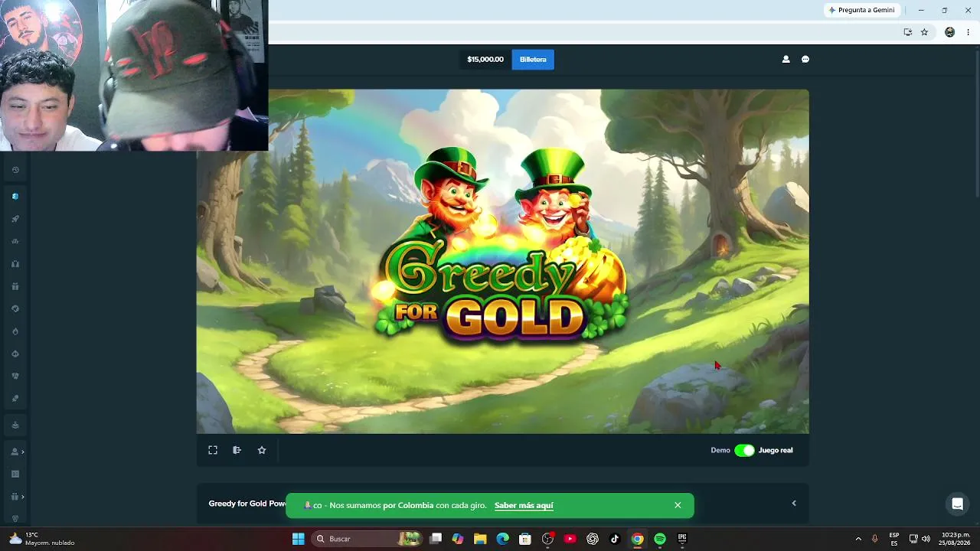980x551 pixels.
Task: Click 'Pregunta a Gemini' in Chrome
Action: pyautogui.click(x=861, y=10)
